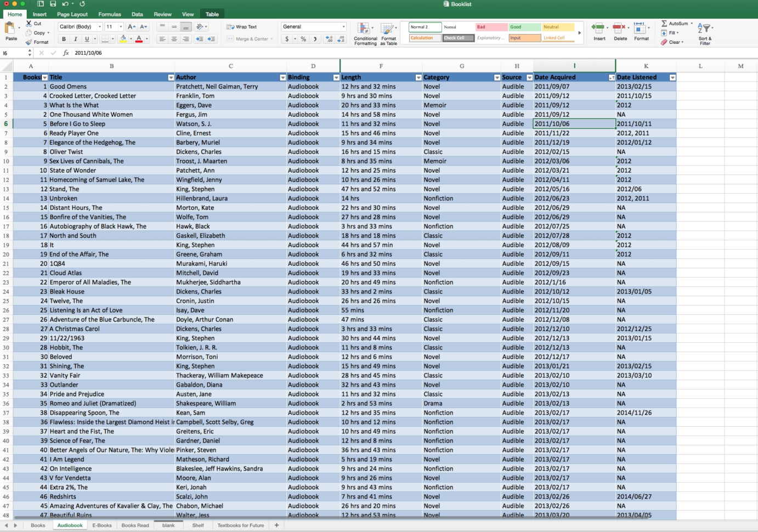
Task: Open the Books Read sheet
Action: (135, 525)
